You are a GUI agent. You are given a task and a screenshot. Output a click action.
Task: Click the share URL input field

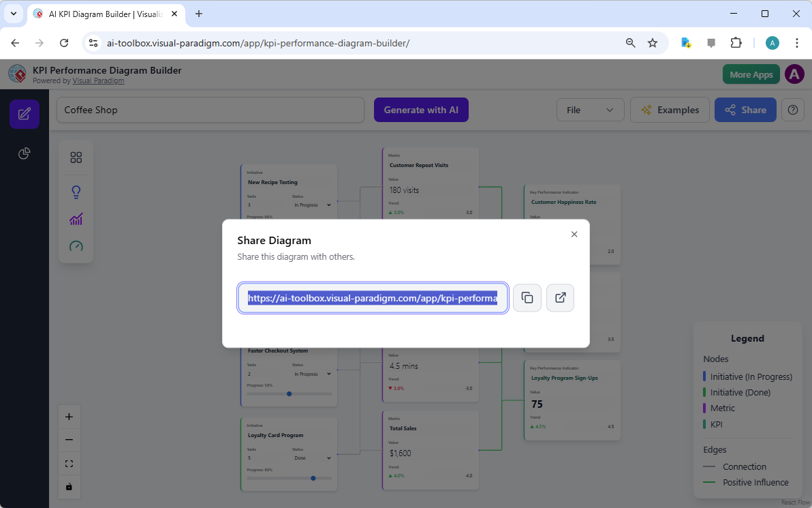tap(373, 297)
